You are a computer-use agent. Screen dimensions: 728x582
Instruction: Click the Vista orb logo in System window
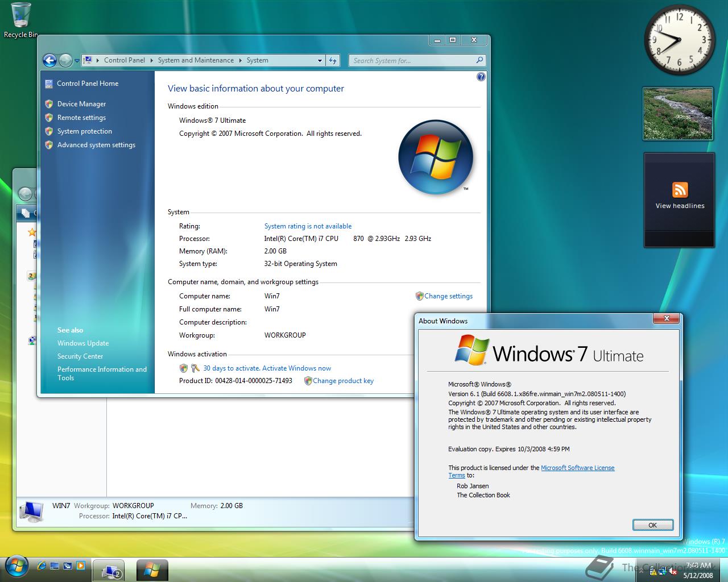[436, 157]
